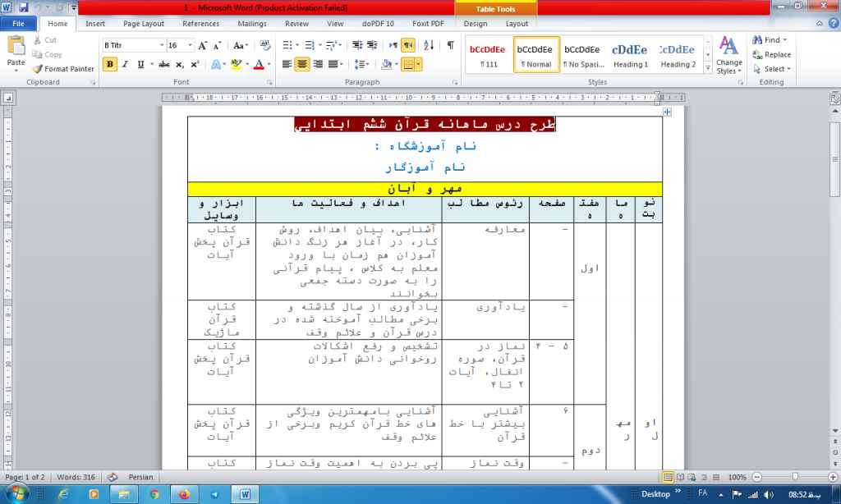Expand the font name B Titr dropdown

point(159,45)
